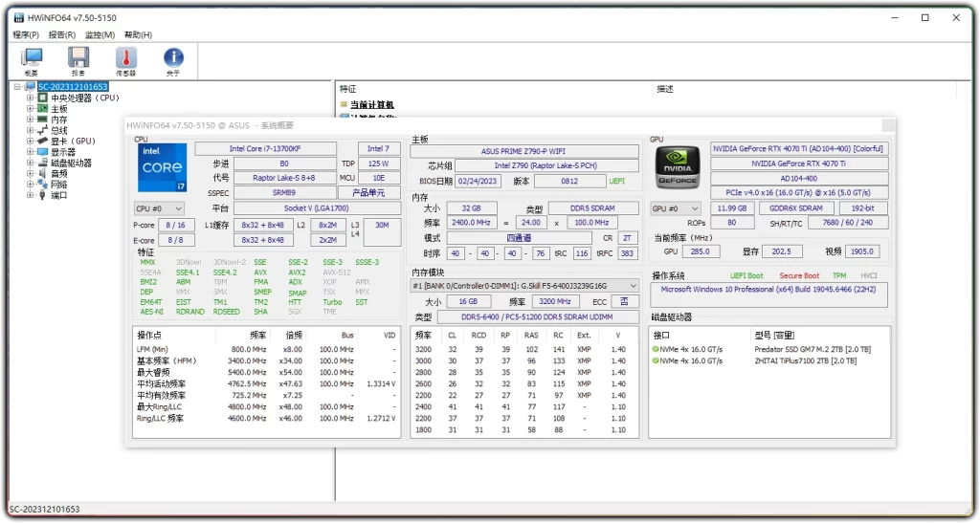Screen dimensions: 980x523
Task: Select the 当前计算机 entry in right pane
Action: coord(372,104)
